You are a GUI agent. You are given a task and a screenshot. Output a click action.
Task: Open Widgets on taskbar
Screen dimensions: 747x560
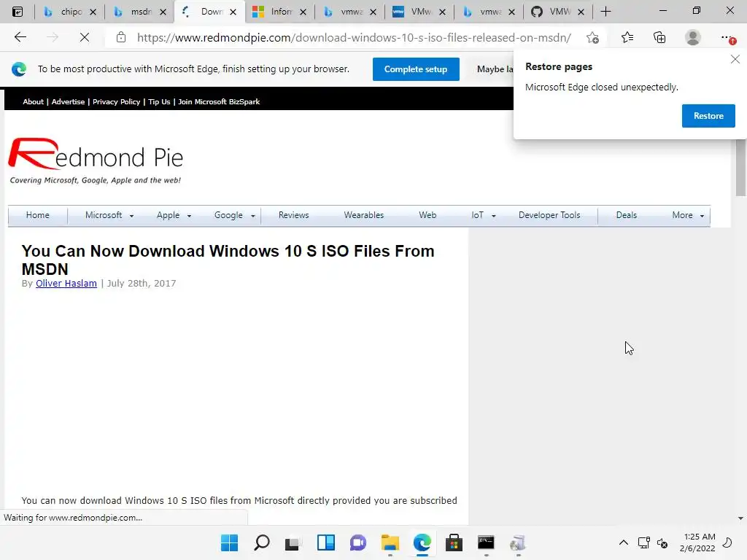pos(326,542)
